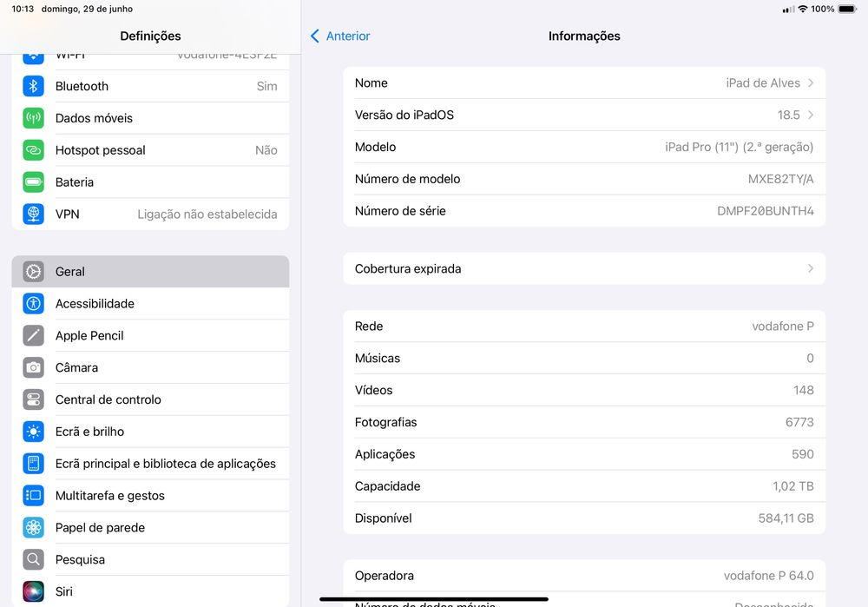Tap the Wi-Fi status bar icon
The image size is (868, 607).
coord(803,9)
